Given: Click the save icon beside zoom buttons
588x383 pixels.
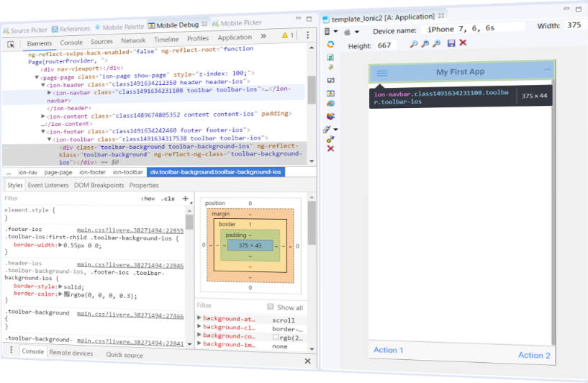Looking at the screenshot, I should click(x=451, y=44).
